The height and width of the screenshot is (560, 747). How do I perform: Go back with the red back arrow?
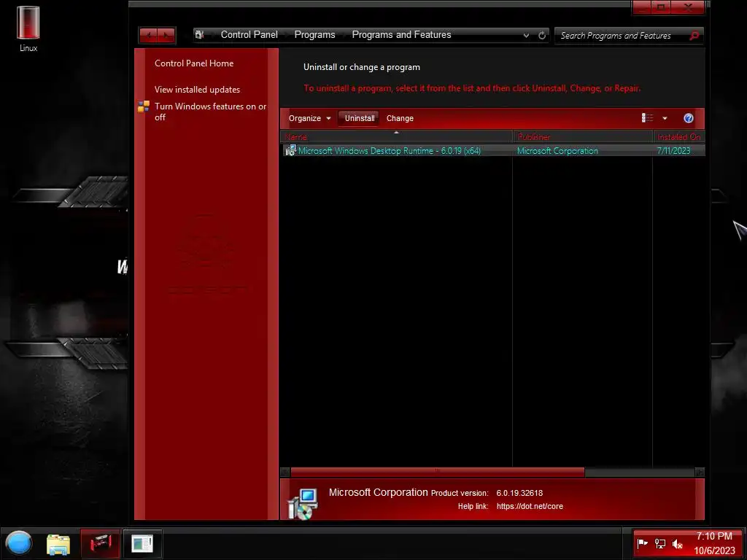pyautogui.click(x=149, y=35)
